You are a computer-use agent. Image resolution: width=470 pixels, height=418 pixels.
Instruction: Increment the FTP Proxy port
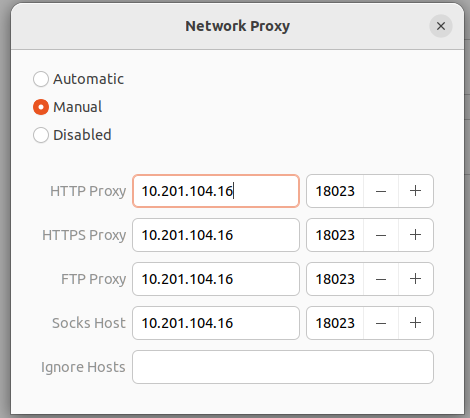416,279
